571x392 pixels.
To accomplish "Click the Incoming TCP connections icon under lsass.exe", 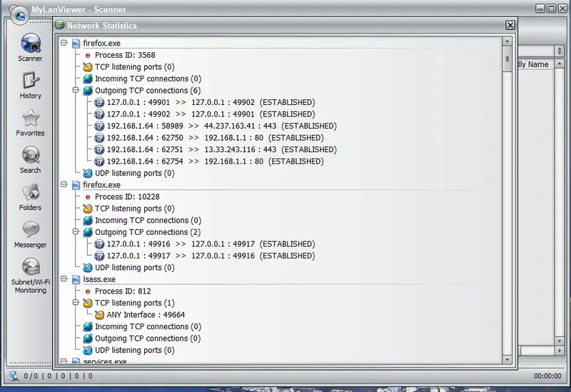I will click(87, 327).
